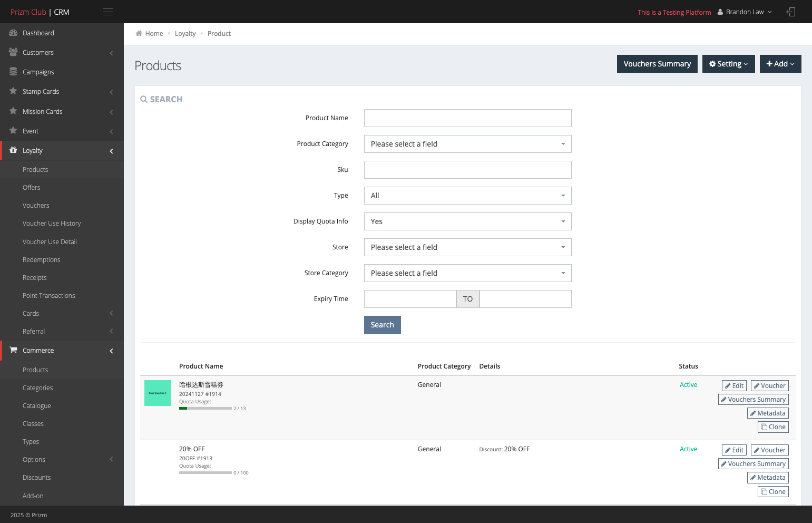Click the Home icon in breadcrumb
This screenshot has height=523, width=812.
tap(139, 33)
